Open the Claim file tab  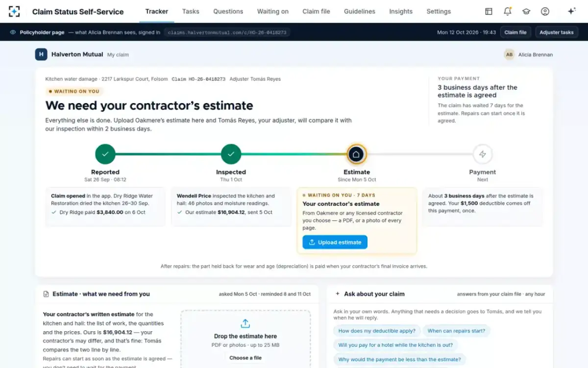[x=317, y=11]
